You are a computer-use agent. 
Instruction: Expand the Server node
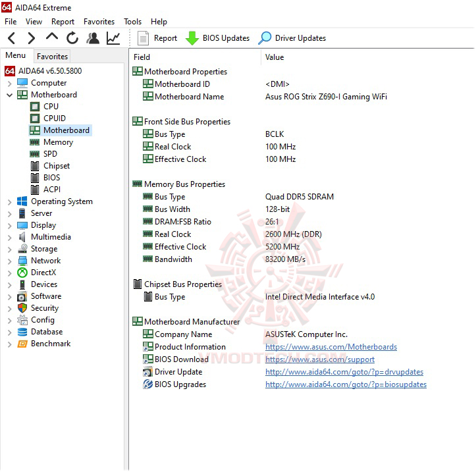click(x=9, y=214)
